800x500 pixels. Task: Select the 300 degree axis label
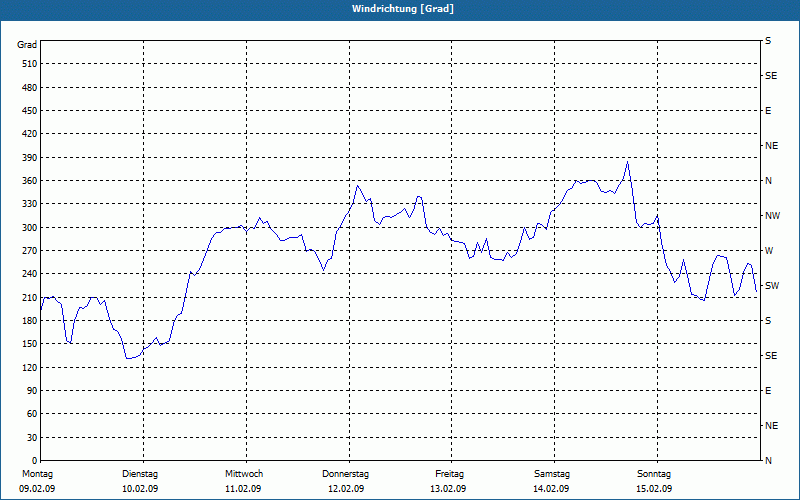click(x=30, y=227)
